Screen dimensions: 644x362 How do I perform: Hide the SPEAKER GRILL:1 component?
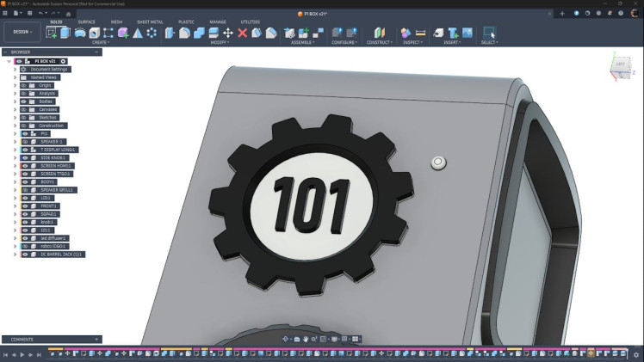(25, 190)
